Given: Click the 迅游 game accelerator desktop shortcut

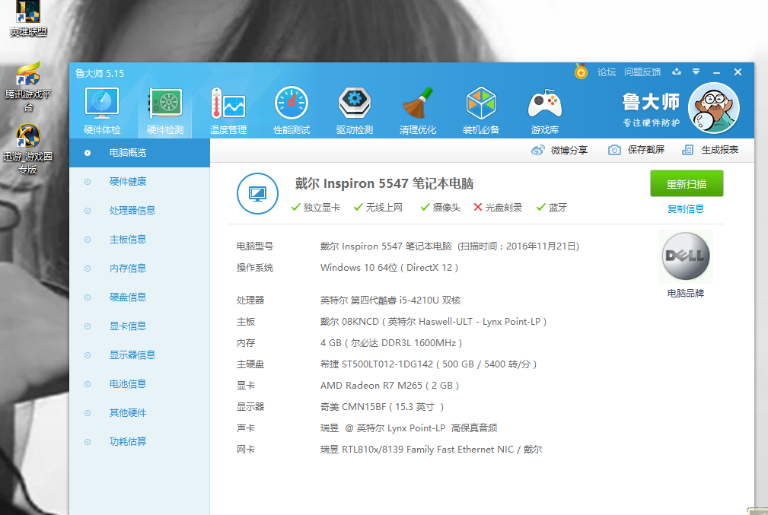Looking at the screenshot, I should [28, 149].
